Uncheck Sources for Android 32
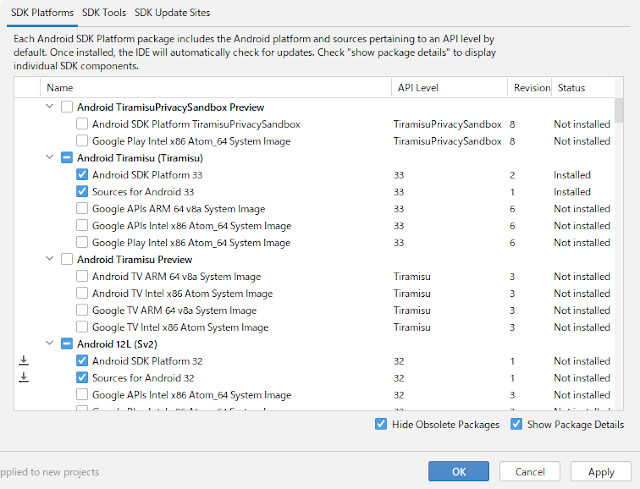The width and height of the screenshot is (640, 489). click(x=82, y=378)
